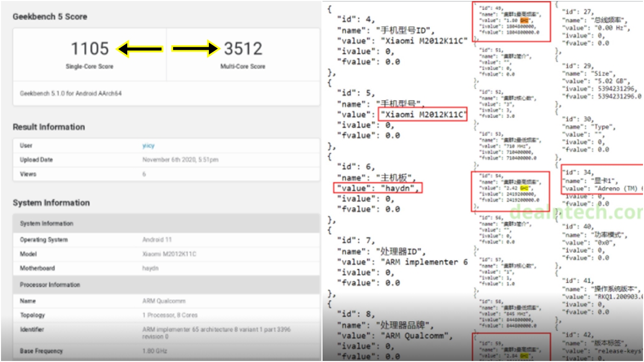Viewport: 644px width, 362px height.
Task: Select the Android 11 value
Action: click(157, 240)
